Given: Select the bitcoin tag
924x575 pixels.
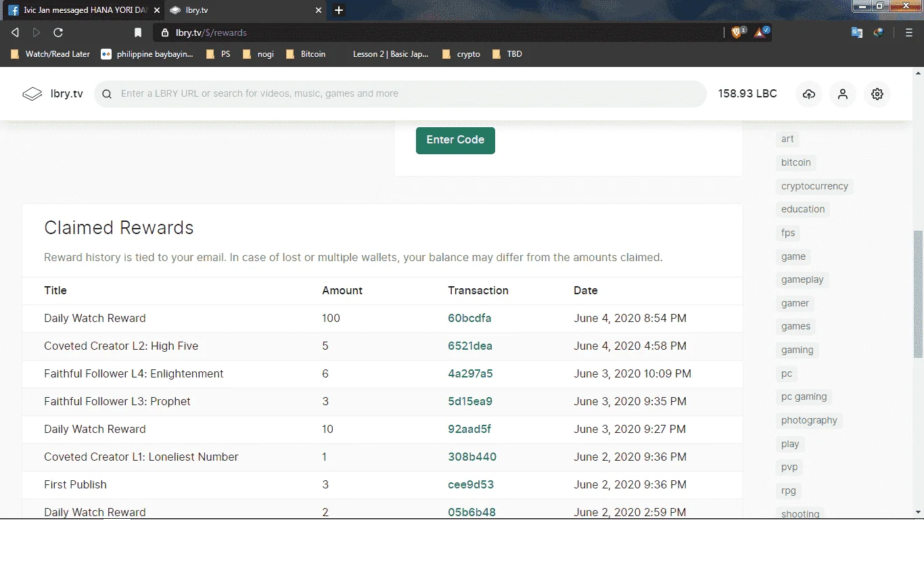Looking at the screenshot, I should pyautogui.click(x=796, y=162).
